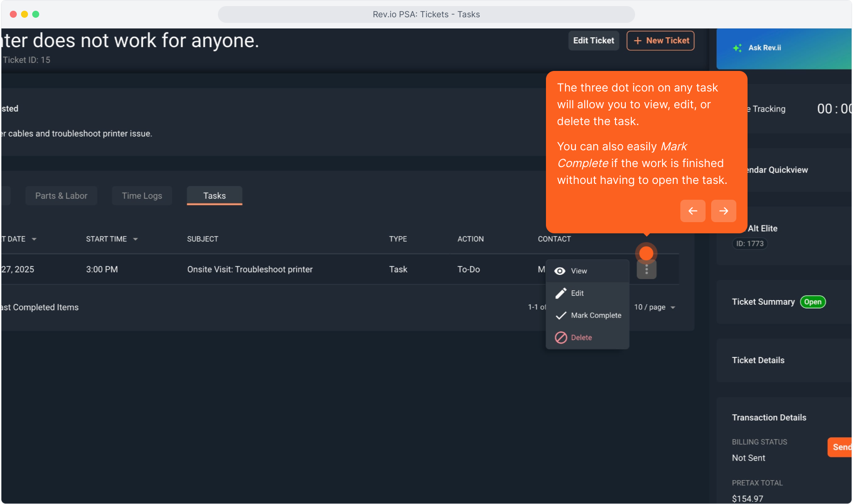Click the Open status badge
This screenshot has height=504, width=853.
coord(812,302)
